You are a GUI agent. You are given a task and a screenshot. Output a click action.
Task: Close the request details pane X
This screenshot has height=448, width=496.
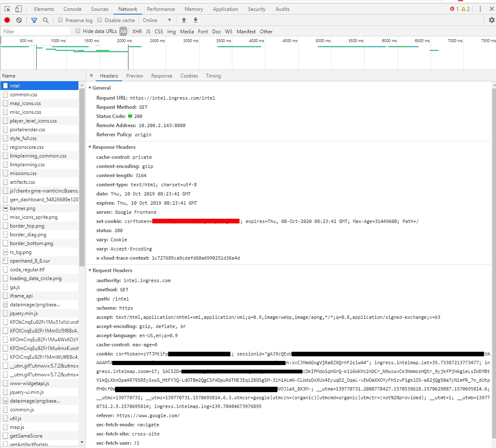tap(91, 75)
